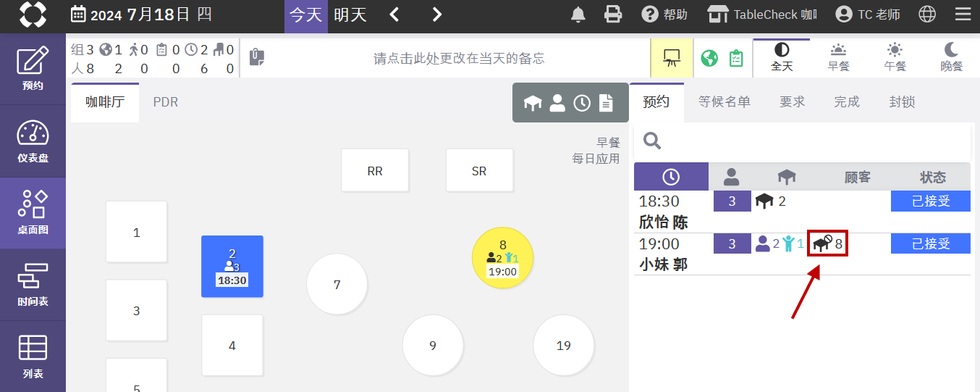Select the 午餐 lunch period

coord(895,57)
